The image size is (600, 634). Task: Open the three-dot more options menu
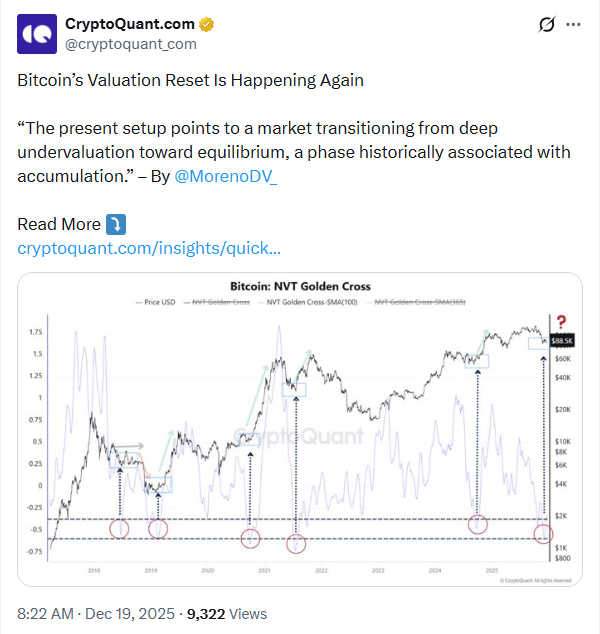[x=573, y=25]
